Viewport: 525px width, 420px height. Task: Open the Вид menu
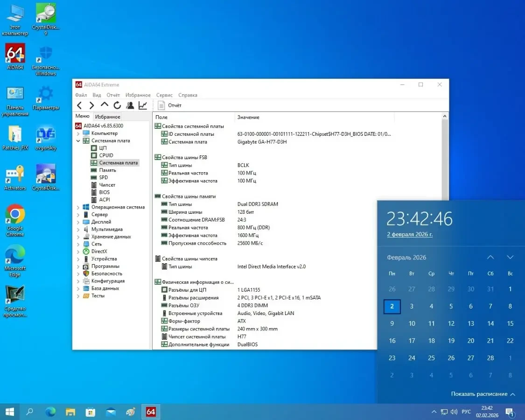(97, 95)
